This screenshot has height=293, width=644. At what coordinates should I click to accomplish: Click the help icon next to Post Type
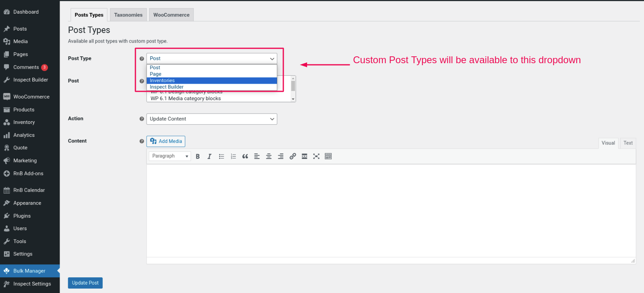141,59
